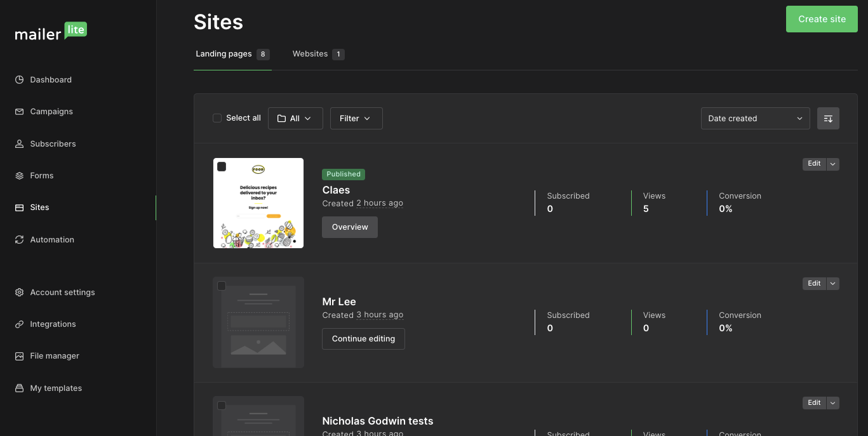Click the File manager image icon

19,355
